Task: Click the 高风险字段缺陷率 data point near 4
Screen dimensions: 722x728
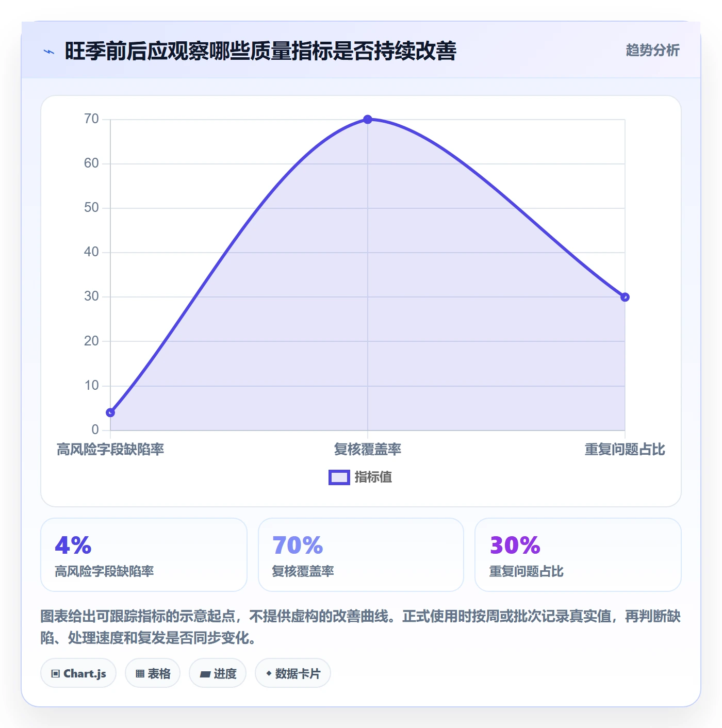Action: (110, 412)
